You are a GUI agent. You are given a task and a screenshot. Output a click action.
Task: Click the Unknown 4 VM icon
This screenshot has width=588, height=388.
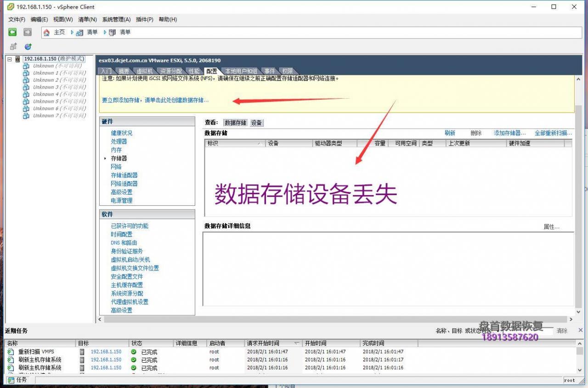(26, 95)
